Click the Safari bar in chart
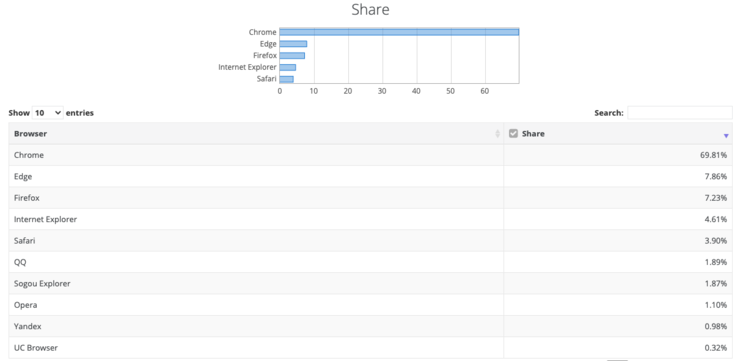 286,79
